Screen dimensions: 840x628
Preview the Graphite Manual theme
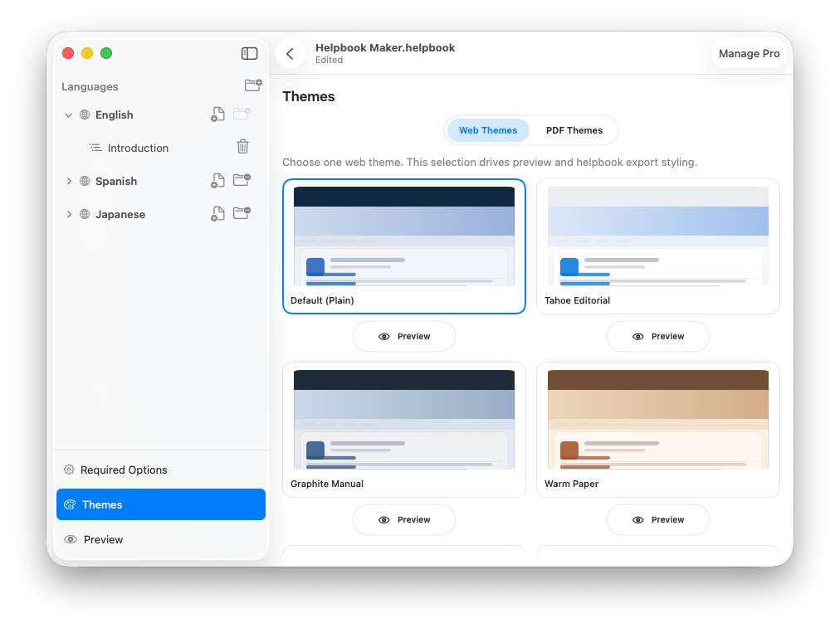coord(403,519)
